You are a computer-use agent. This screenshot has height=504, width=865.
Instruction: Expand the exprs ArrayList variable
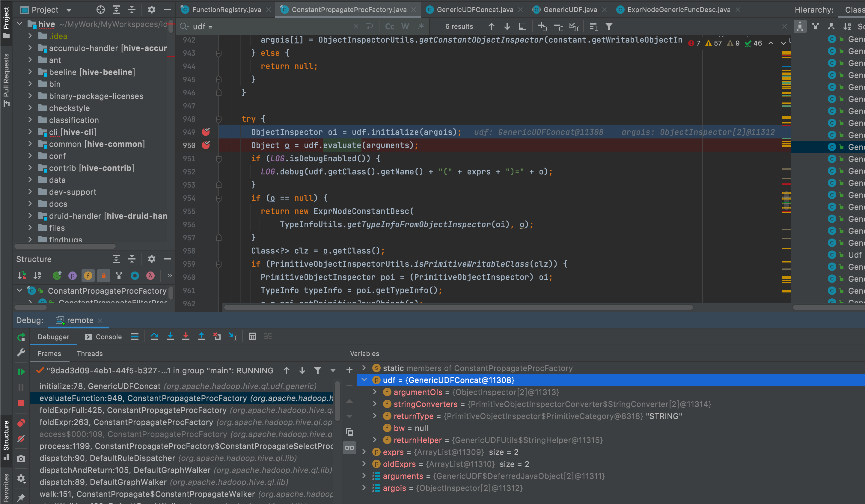coord(364,452)
